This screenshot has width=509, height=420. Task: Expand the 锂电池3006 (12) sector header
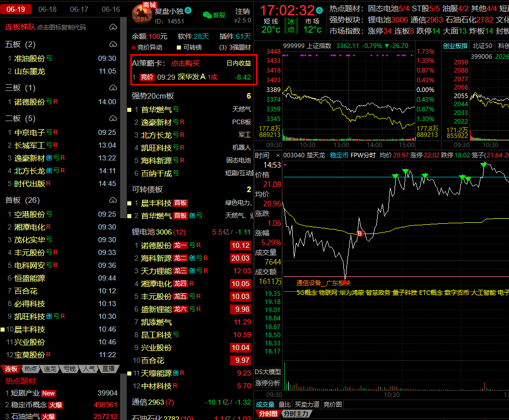point(191,232)
